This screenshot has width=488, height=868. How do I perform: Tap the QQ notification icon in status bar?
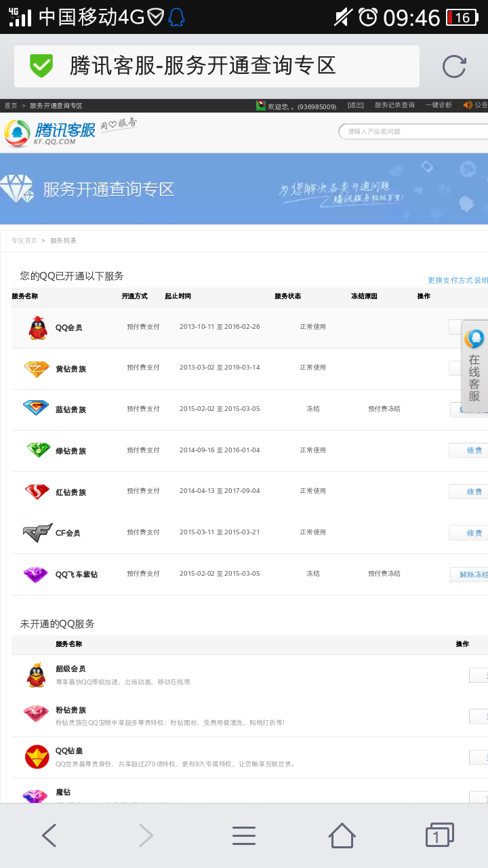pyautogui.click(x=176, y=17)
